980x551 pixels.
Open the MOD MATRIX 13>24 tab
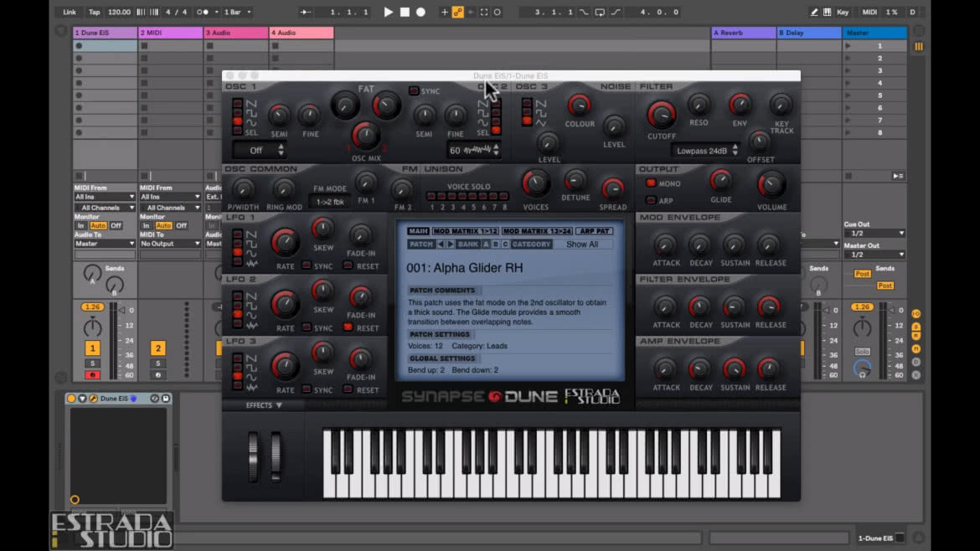point(537,231)
